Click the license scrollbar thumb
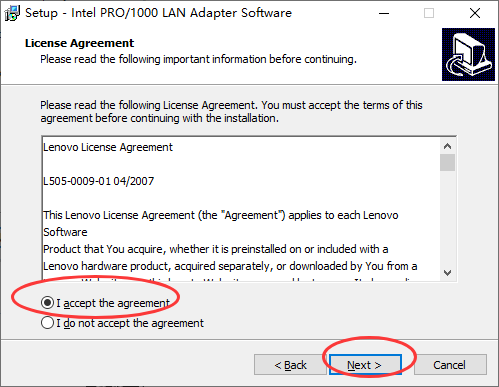499x387 pixels. [447, 162]
